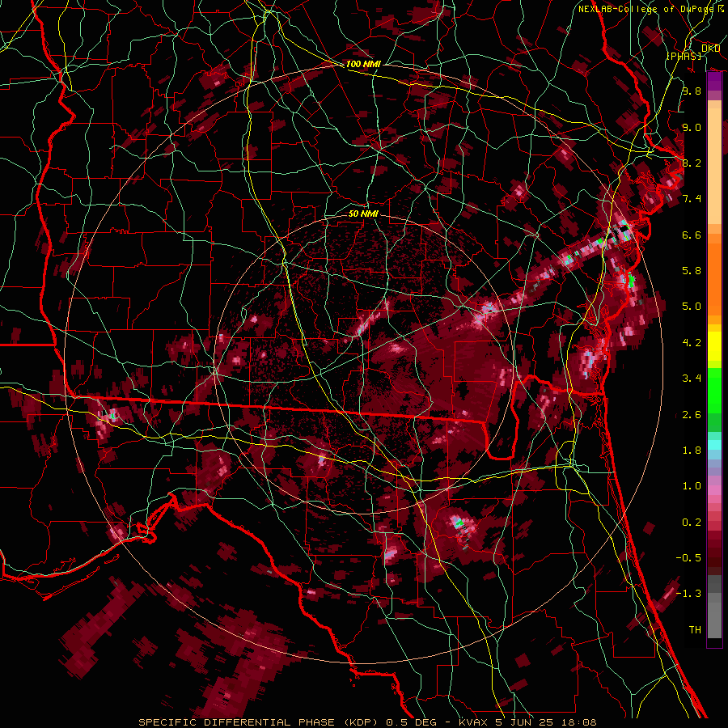Viewport: 728px width, 728px height.
Task: Click the 1.0 scale value
Action: pos(692,486)
